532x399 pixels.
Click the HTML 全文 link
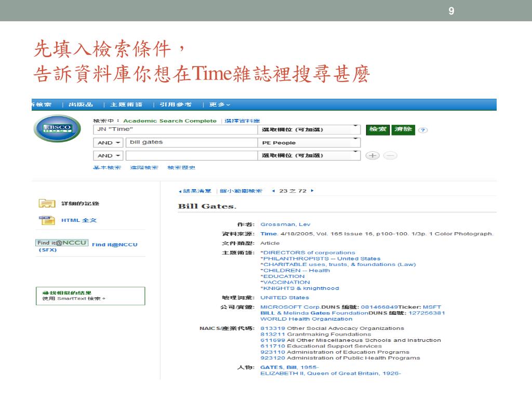coord(79,220)
